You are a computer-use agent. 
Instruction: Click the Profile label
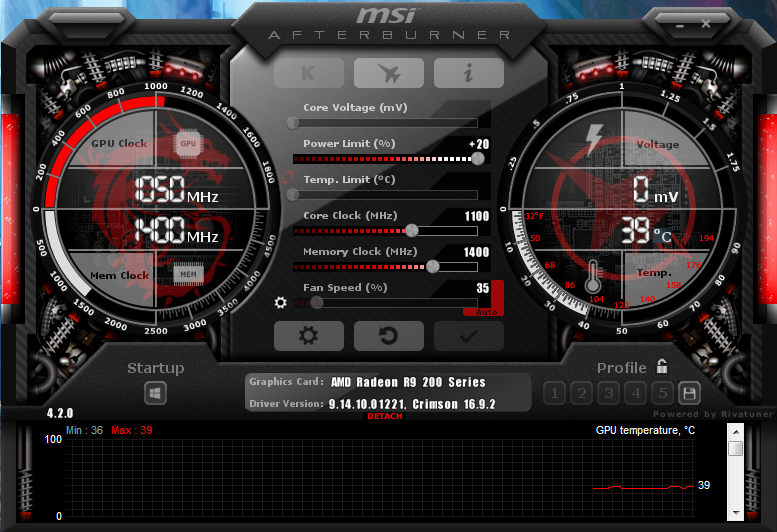621,368
